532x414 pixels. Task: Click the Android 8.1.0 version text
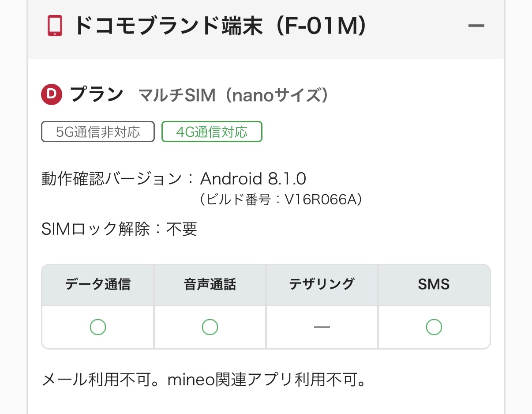click(x=253, y=179)
